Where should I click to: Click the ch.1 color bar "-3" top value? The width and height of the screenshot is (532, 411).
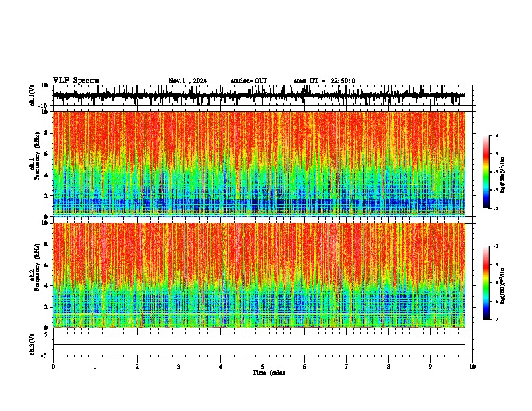coord(496,135)
